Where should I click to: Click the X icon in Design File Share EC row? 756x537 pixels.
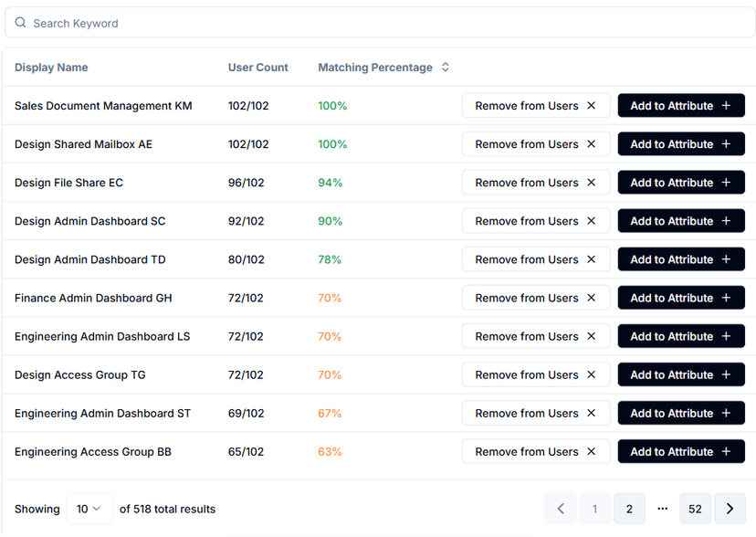[591, 183]
